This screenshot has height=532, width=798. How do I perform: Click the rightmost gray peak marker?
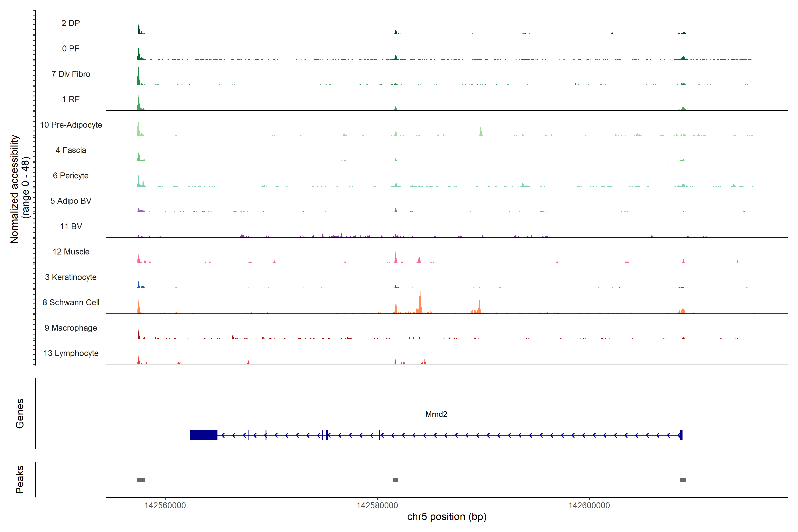682,479
